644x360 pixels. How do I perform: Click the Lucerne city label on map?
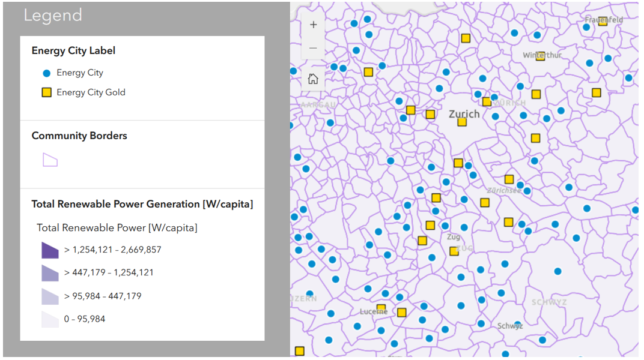coord(374,311)
